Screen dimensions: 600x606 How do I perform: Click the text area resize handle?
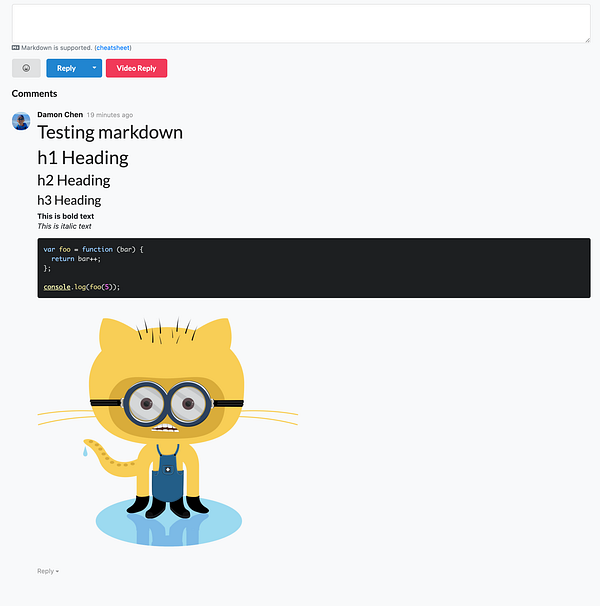tap(587, 40)
